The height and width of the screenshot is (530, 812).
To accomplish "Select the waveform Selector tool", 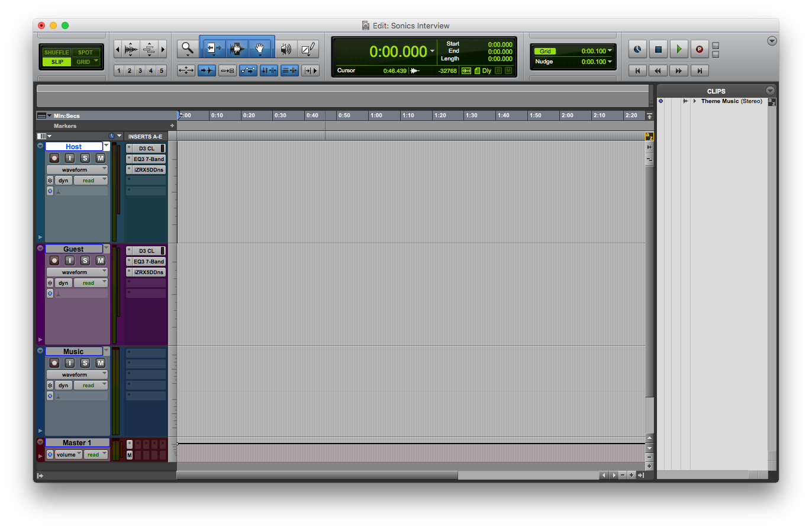I will pos(237,49).
